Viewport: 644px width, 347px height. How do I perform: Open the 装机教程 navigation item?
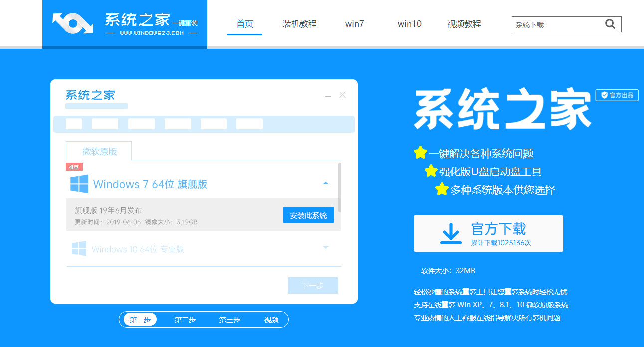300,24
